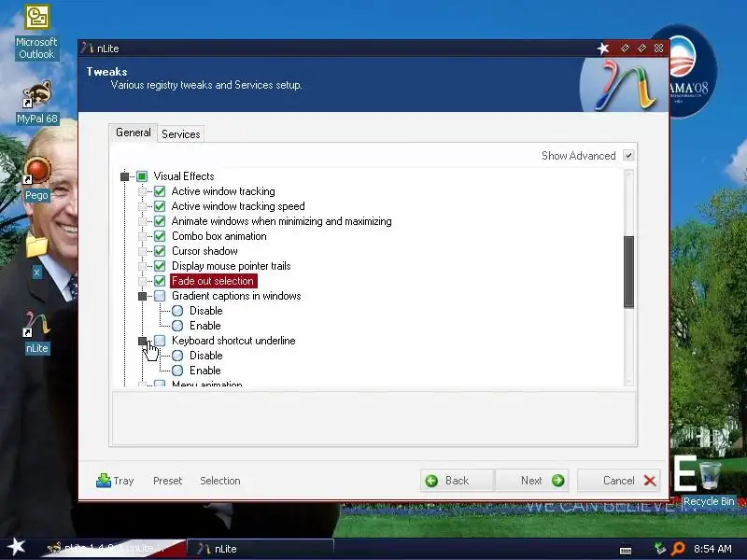Expand the Combo box animation node
The width and height of the screenshot is (747, 560).
pos(142,236)
